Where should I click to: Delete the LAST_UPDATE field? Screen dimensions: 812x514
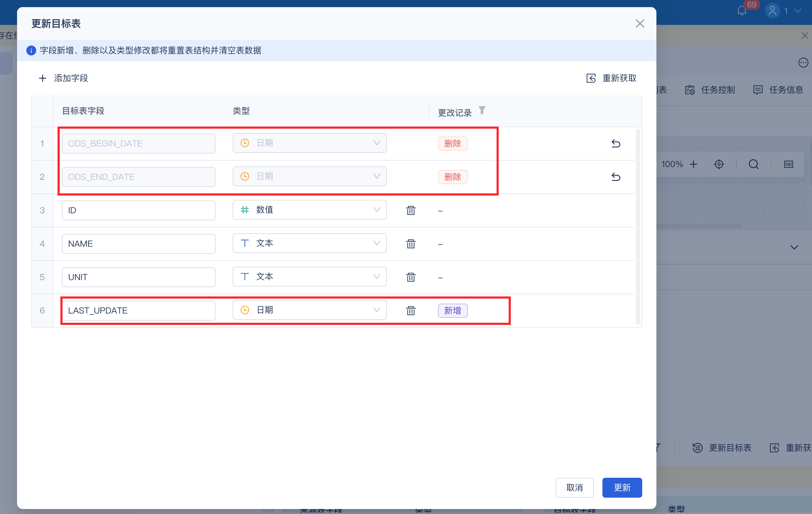click(411, 311)
